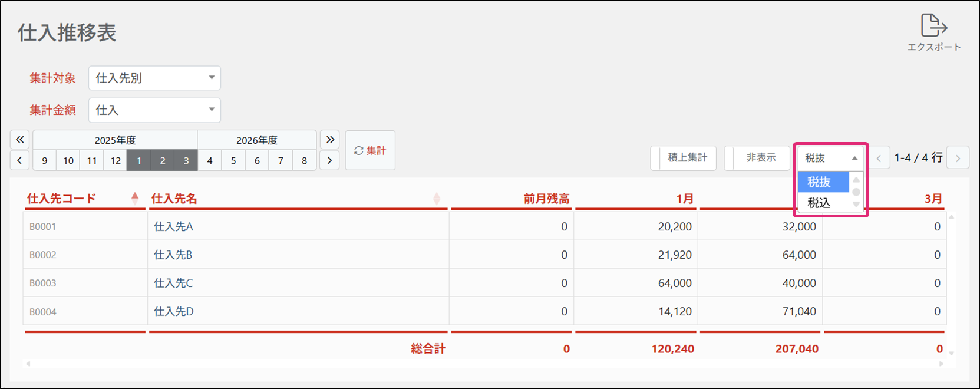980x389 pixels.
Task: Go to previous page in pagination
Action: [x=879, y=158]
